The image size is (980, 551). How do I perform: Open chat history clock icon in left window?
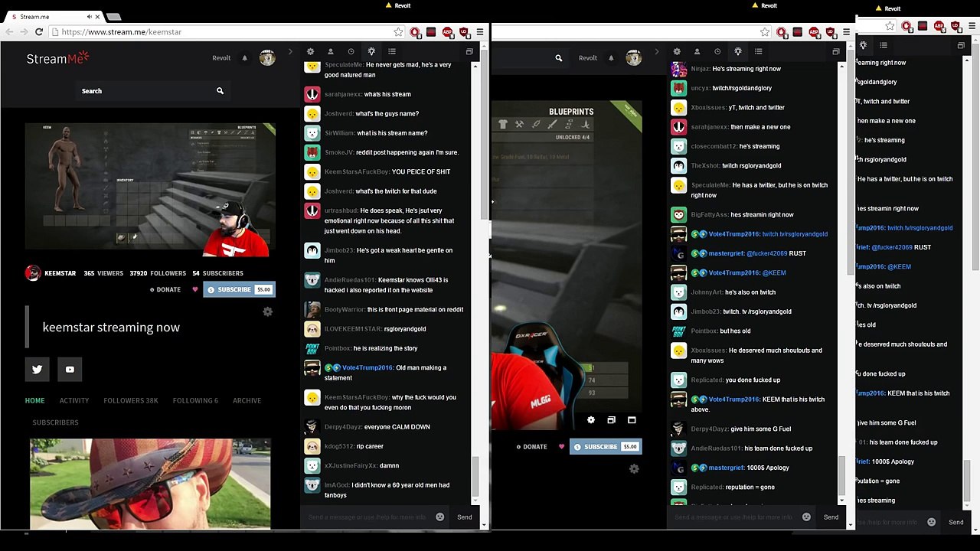(x=351, y=51)
